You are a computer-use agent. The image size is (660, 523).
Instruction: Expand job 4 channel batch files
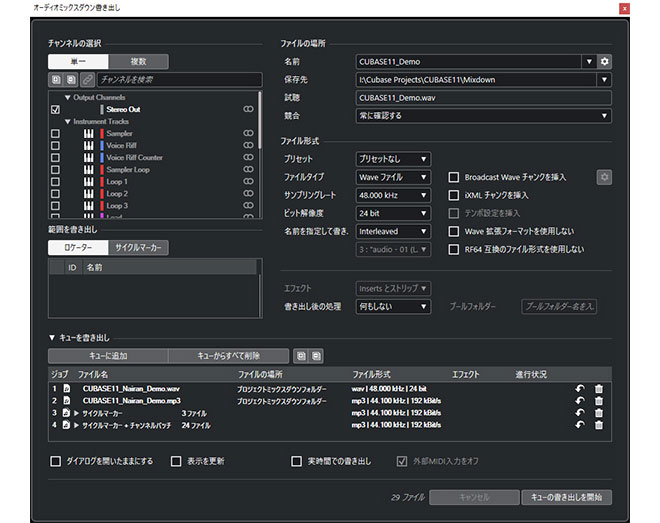point(76,425)
